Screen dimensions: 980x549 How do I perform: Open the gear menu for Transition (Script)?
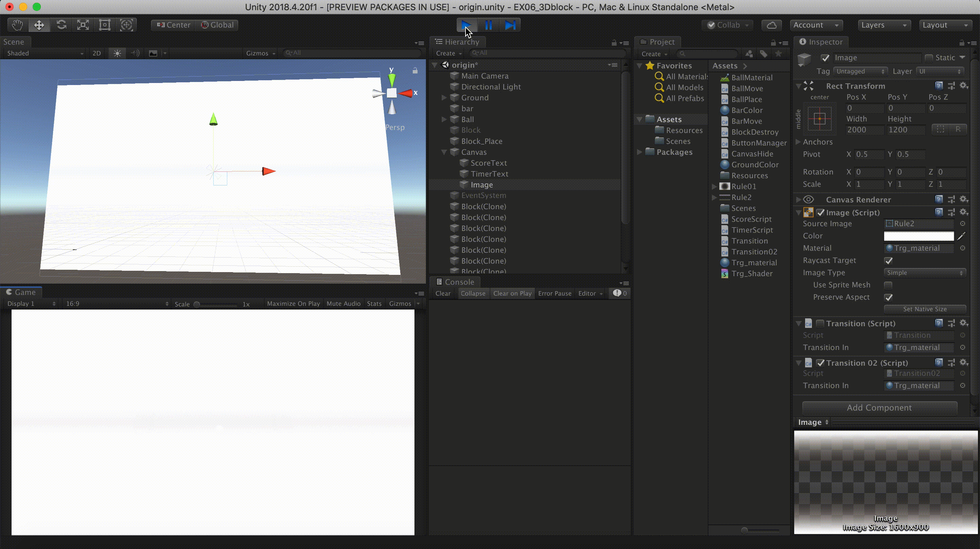(x=964, y=323)
